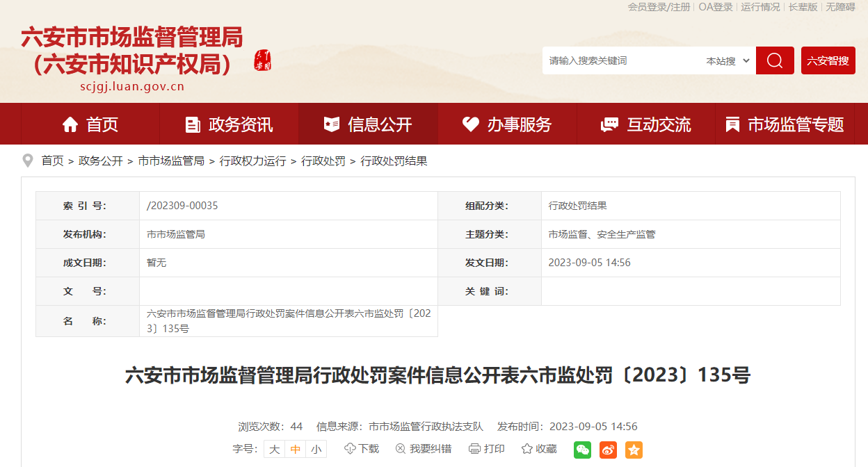Open 运行情况 link in top bar
The image size is (868, 467).
[x=760, y=7]
